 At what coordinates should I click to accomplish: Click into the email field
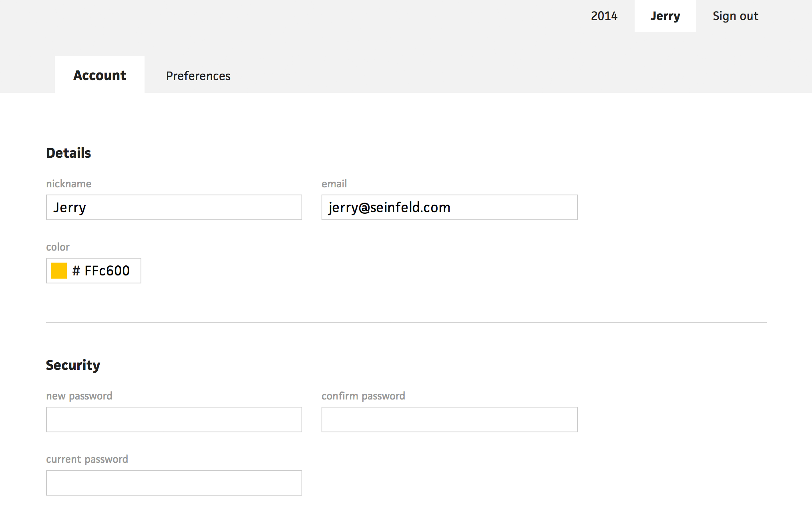[449, 207]
